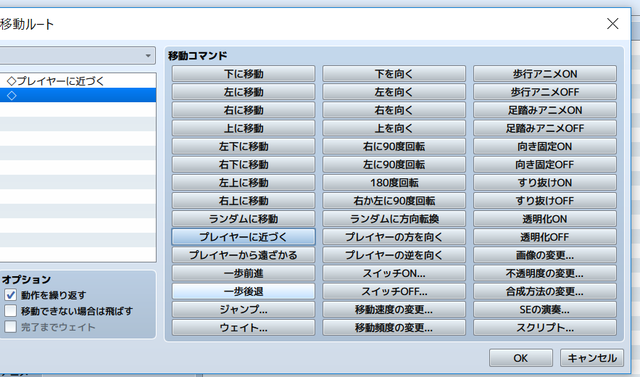Uncheck the 動作を繰り返す checkbox

[10, 295]
